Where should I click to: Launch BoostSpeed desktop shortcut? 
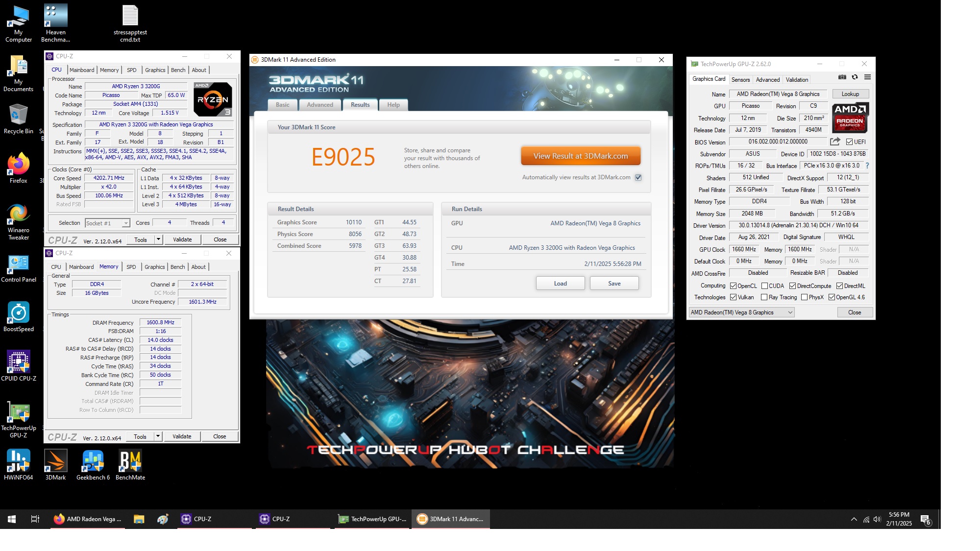click(19, 316)
